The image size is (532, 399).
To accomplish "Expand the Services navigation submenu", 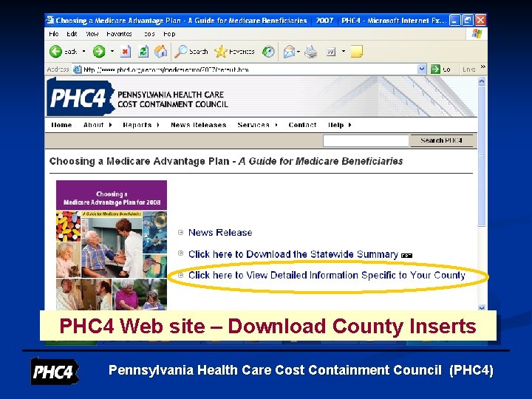I will (276, 125).
